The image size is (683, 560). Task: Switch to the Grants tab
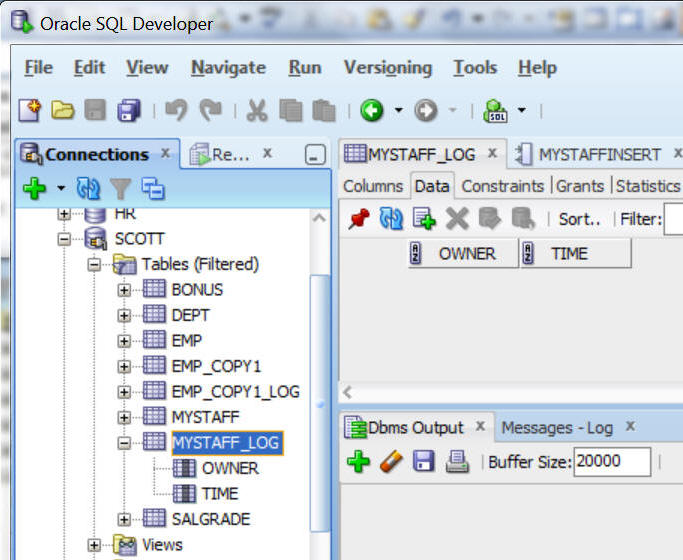[580, 186]
